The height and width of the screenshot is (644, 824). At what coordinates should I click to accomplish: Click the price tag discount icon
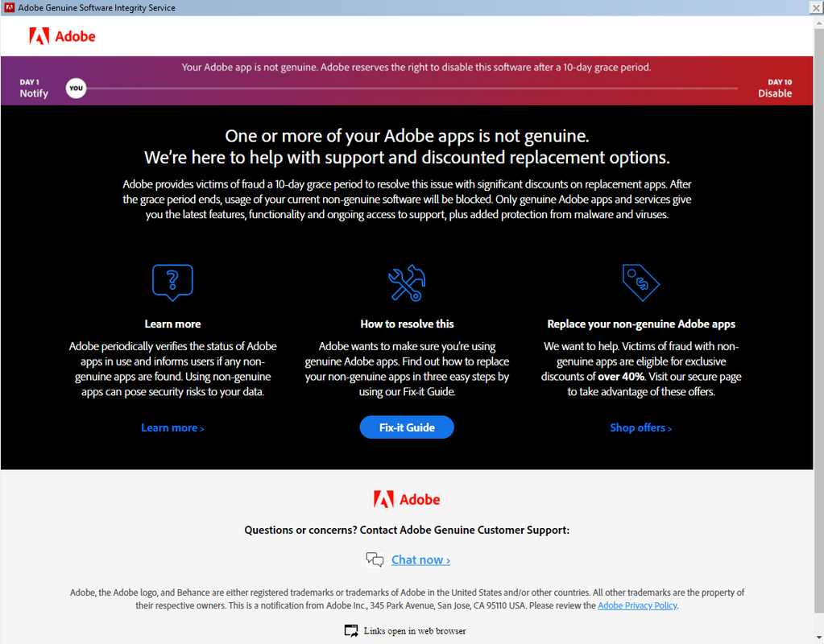[640, 283]
